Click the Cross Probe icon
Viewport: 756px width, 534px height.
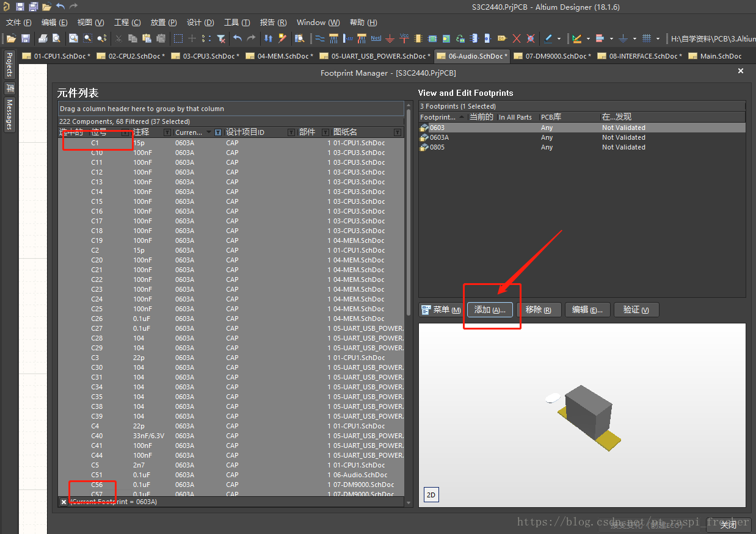point(282,38)
